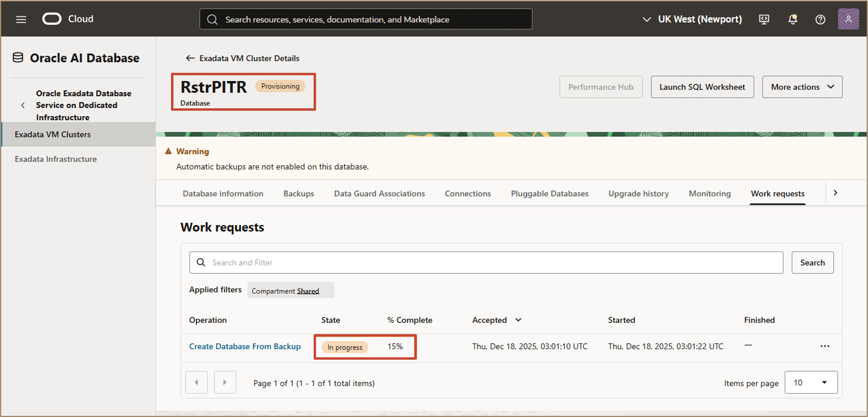Open the Items per page dropdown

[811, 382]
